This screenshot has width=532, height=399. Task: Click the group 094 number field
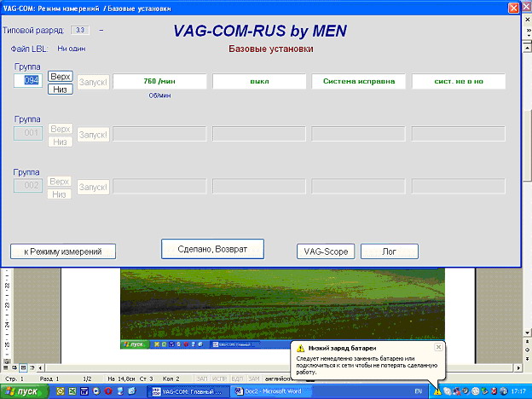26,81
